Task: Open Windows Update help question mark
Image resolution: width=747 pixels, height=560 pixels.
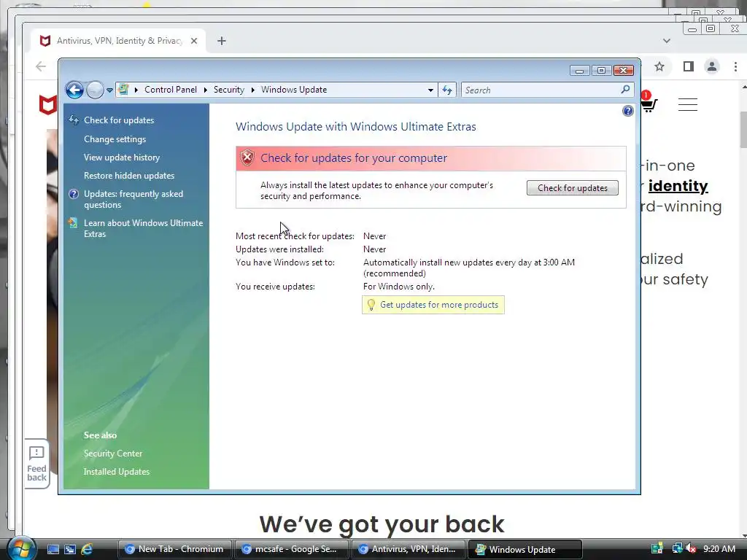Action: pos(628,111)
